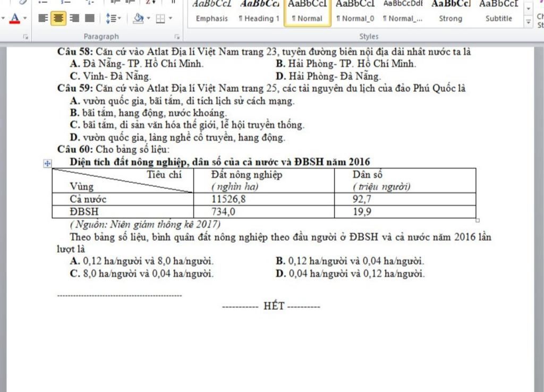Toggle the highlighted Center alignment button
Image resolution: width=544 pixels, height=392 pixels.
(x=58, y=18)
